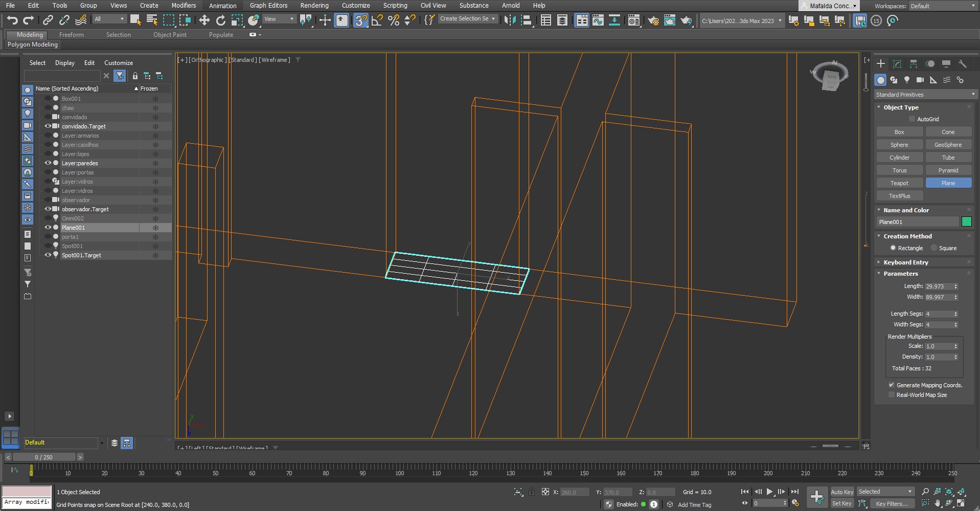This screenshot has width=980, height=511.
Task: Open the Modify command panel tab
Action: coord(897,64)
